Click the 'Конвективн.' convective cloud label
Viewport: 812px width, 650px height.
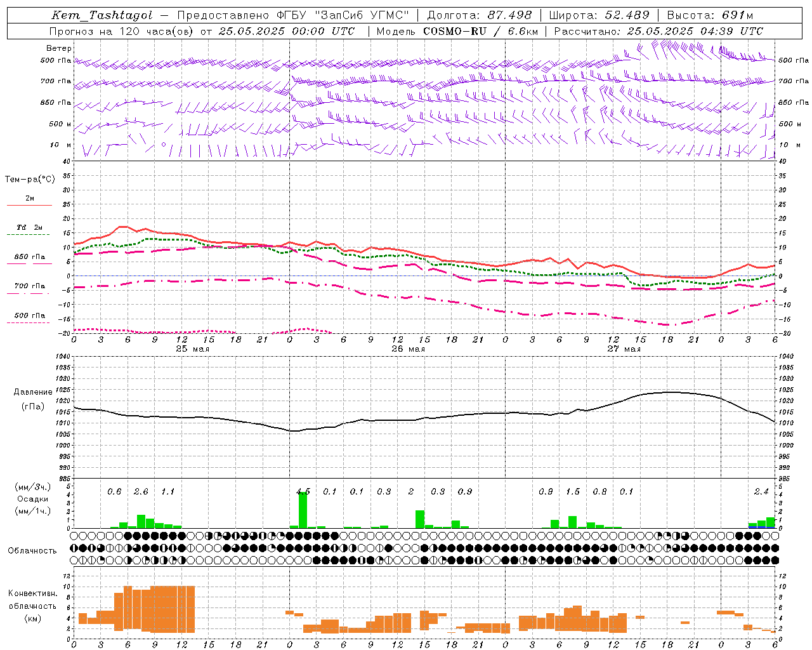33,594
